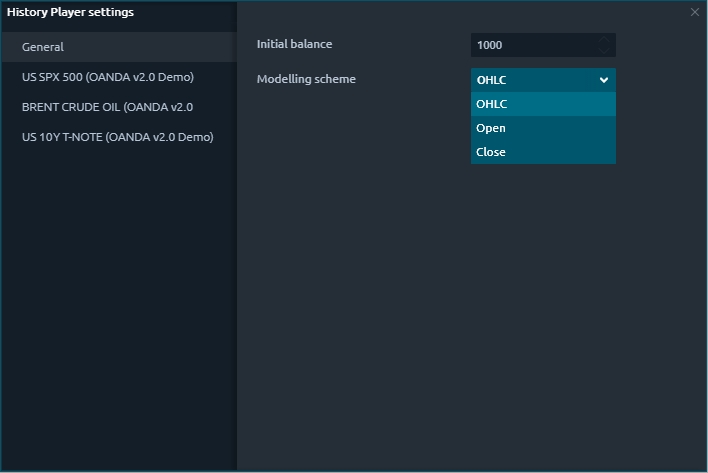Open US SPX 500 instrument settings
Image resolution: width=708 pixels, height=473 pixels.
(108, 77)
